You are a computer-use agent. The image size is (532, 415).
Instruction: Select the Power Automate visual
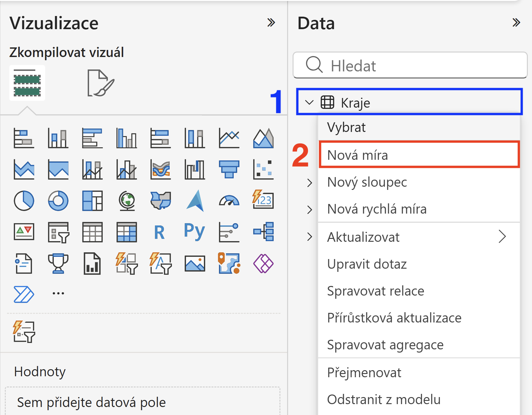[x=24, y=294]
